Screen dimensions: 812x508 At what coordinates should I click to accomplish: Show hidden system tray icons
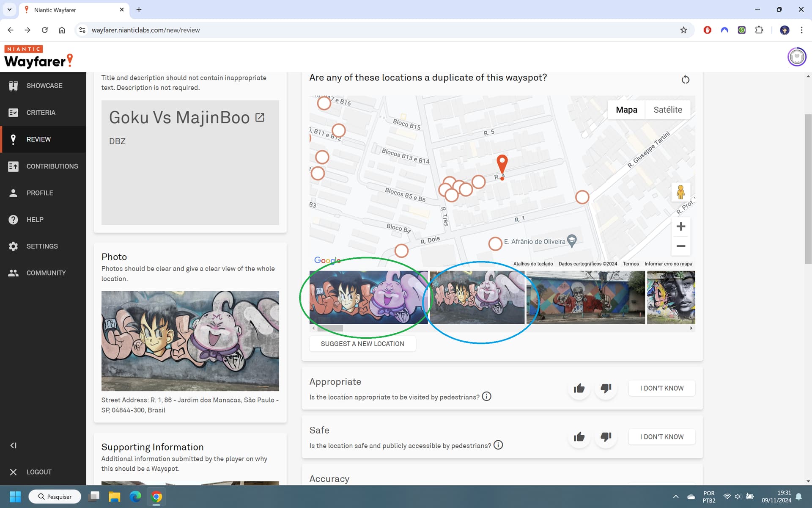(x=675, y=497)
